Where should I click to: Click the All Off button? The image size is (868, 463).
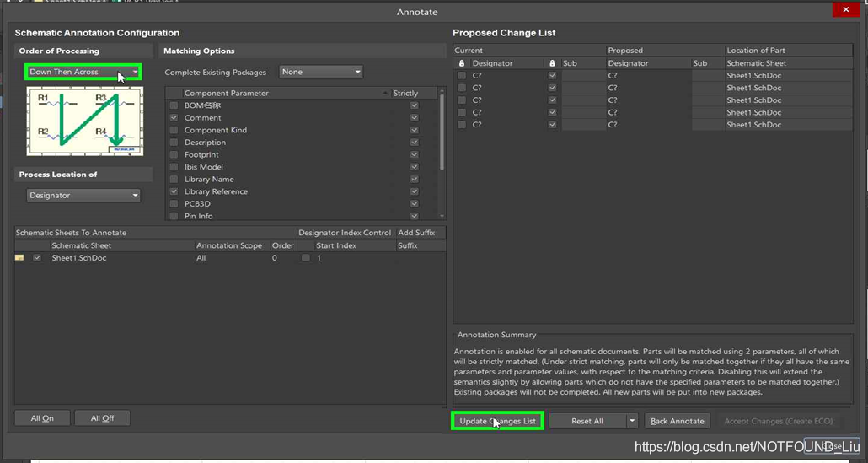[x=103, y=418]
